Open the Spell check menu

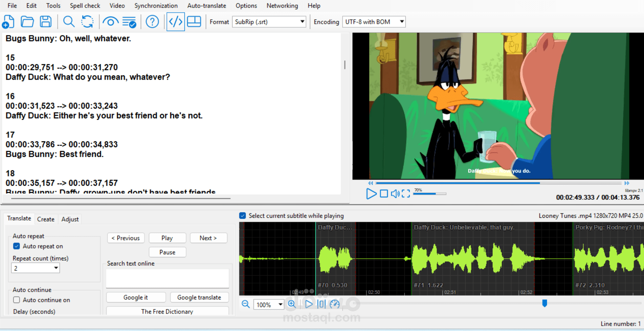tap(85, 6)
